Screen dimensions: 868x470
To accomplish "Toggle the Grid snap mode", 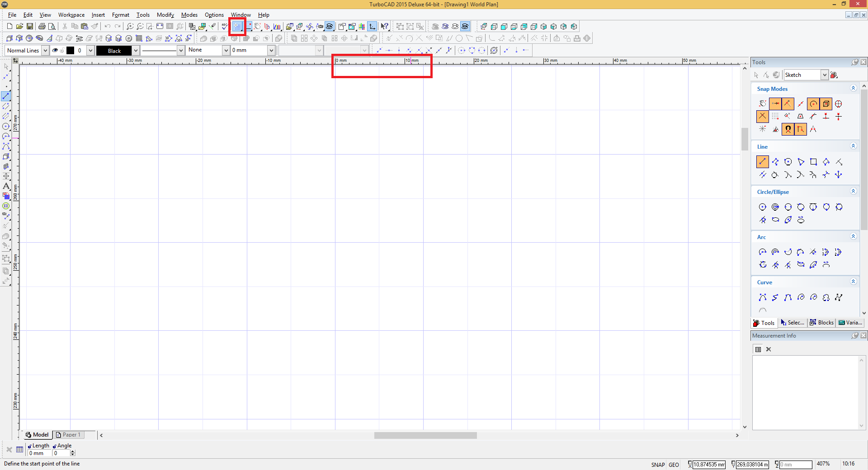I will point(775,117).
